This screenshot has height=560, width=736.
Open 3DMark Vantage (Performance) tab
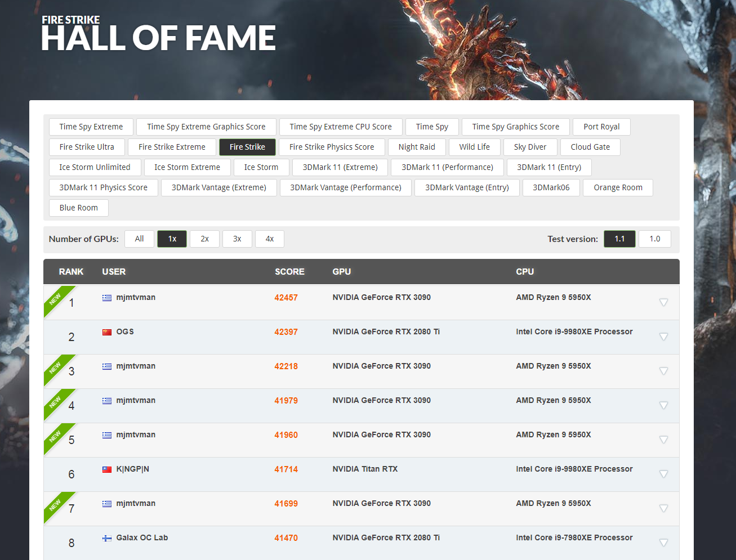pyautogui.click(x=346, y=187)
